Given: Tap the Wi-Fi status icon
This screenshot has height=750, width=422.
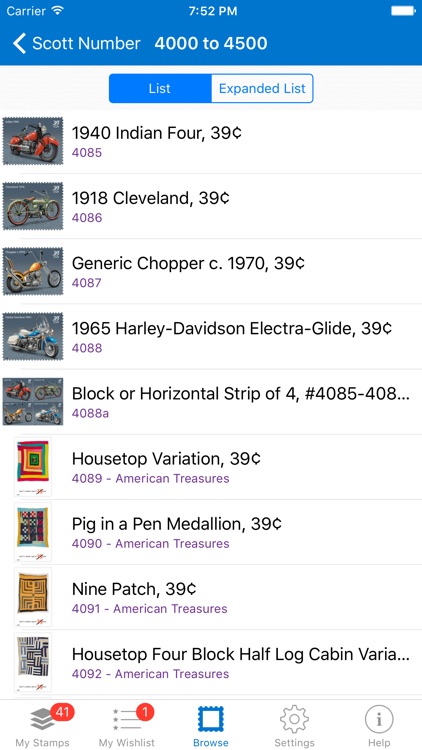Looking at the screenshot, I should coord(57,11).
